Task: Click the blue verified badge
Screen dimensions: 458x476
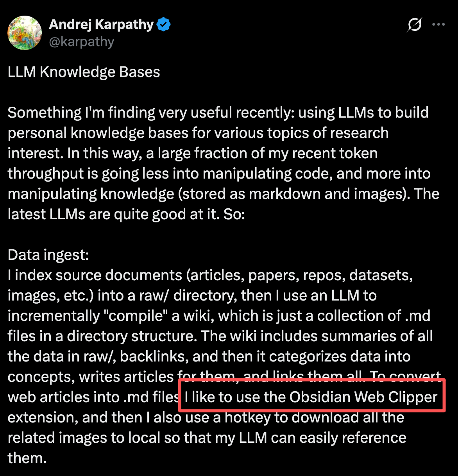Action: 163,25
